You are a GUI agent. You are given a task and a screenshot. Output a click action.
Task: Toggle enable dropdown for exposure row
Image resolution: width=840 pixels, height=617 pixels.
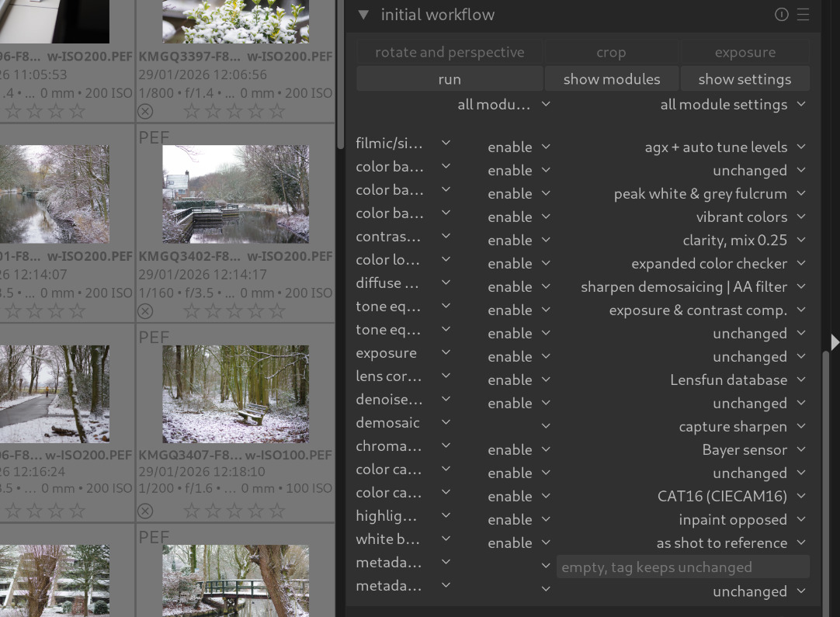point(518,356)
